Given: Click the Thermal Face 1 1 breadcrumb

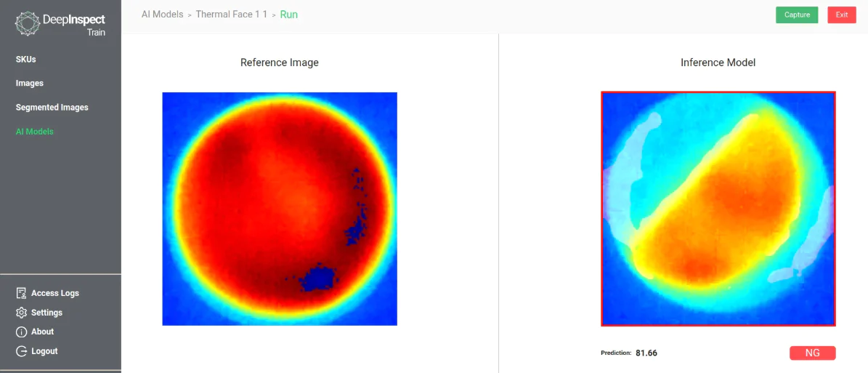Looking at the screenshot, I should click(x=232, y=15).
